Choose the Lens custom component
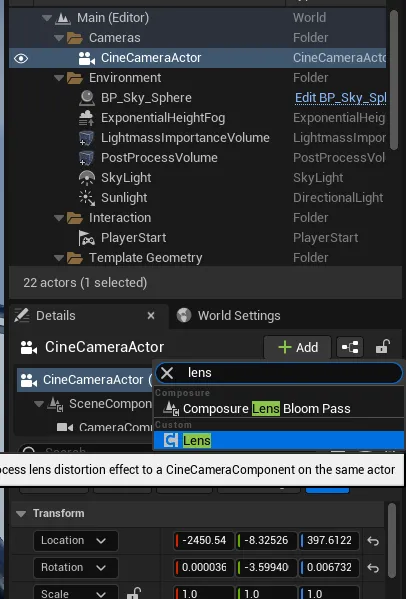This screenshot has height=599, width=406. point(279,440)
